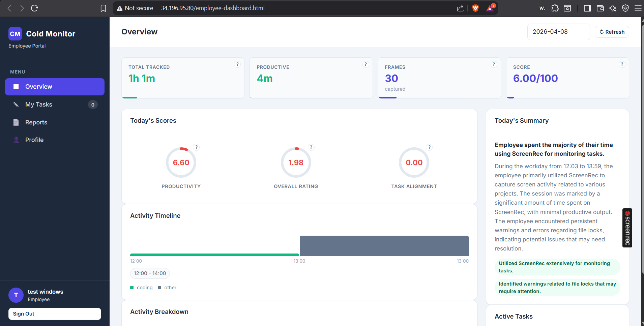
Task: Click the Overall Rating 1.98 gauge
Action: [x=296, y=162]
